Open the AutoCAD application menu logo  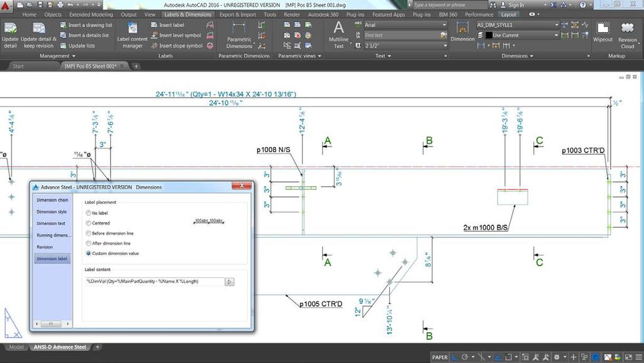pos(5,6)
